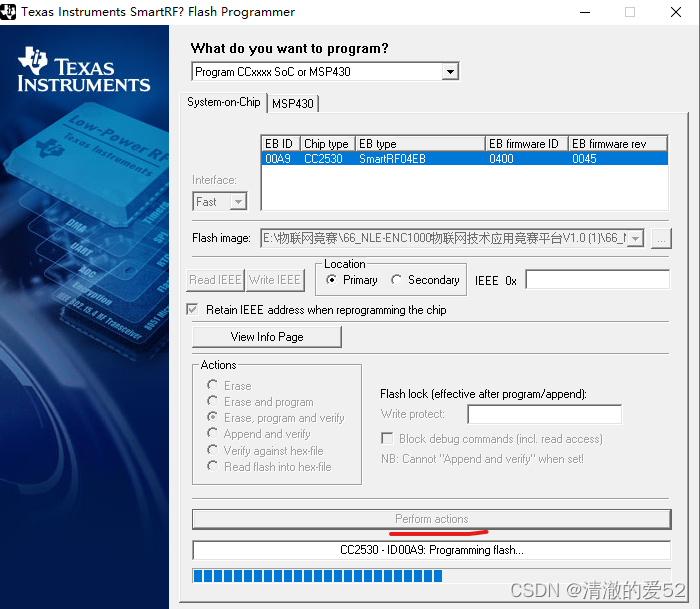Browse for flash image with ... button

(x=661, y=238)
